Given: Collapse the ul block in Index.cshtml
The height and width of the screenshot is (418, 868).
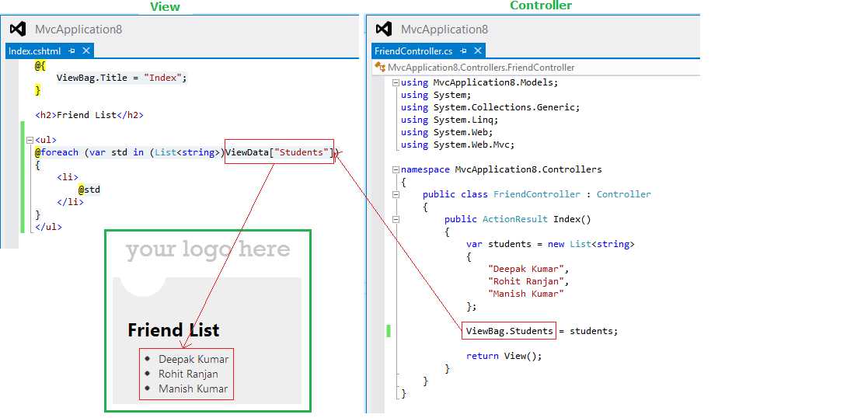Looking at the screenshot, I should coord(30,140).
